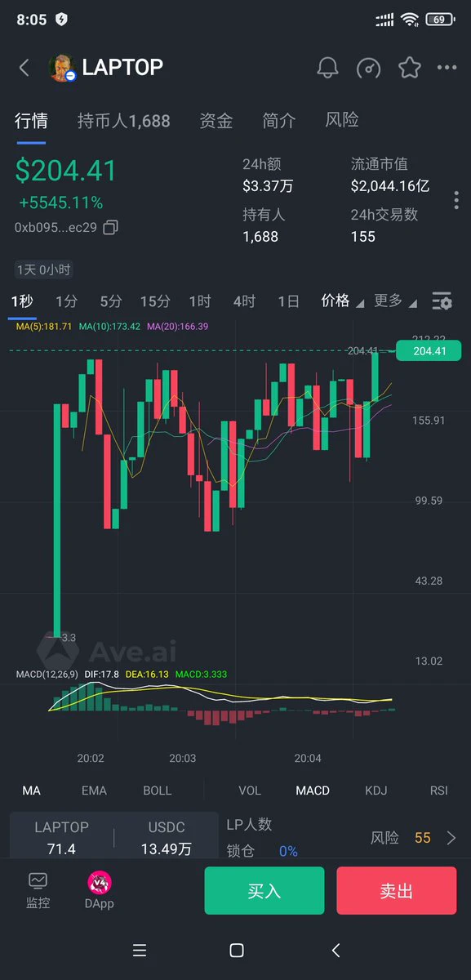The width and height of the screenshot is (471, 980).
Task: Open the three-dot more menu at top
Action: tap(447, 68)
